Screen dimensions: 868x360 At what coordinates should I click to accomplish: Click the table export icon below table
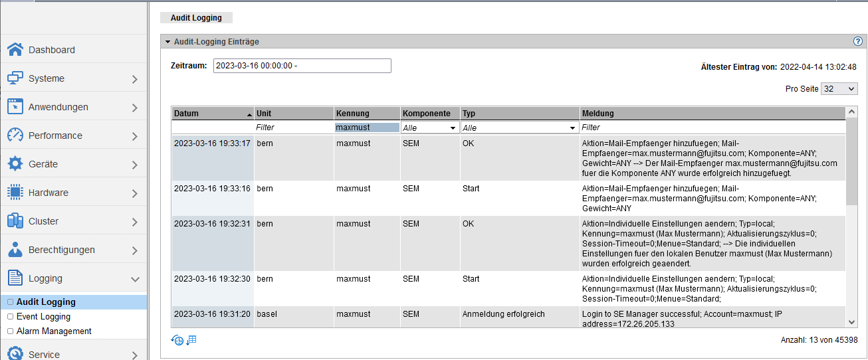191,340
